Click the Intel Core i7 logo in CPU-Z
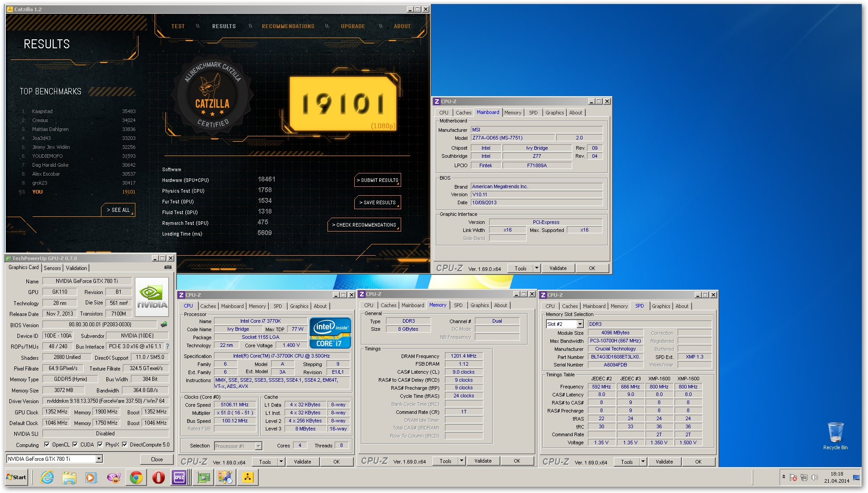Image resolution: width=868 pixels, height=493 pixels. [x=330, y=333]
